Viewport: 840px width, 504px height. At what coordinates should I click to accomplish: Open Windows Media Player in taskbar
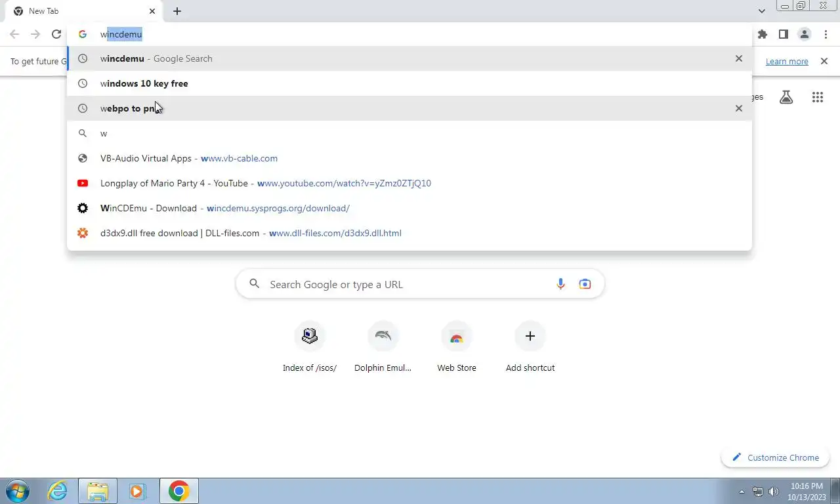[137, 491]
